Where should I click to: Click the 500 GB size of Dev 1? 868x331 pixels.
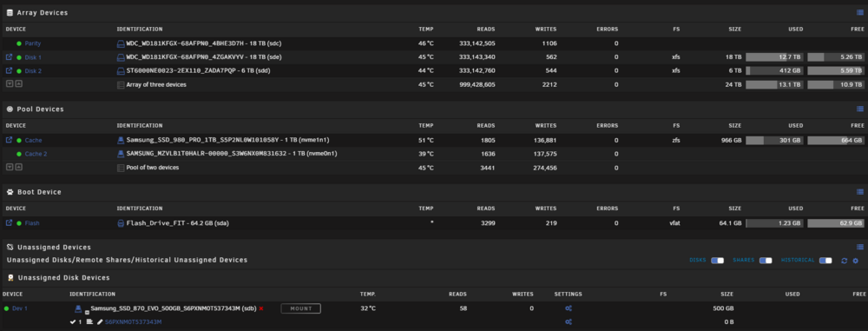(x=724, y=308)
